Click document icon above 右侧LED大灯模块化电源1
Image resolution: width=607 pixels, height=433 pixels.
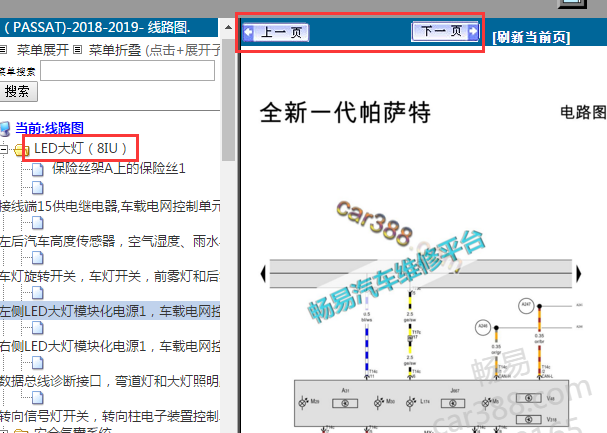click(x=38, y=328)
